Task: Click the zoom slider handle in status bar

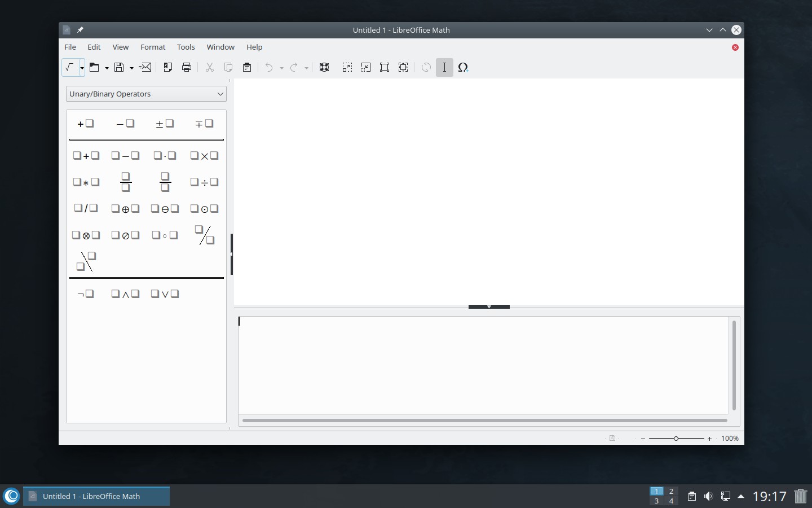Action: 676,439
